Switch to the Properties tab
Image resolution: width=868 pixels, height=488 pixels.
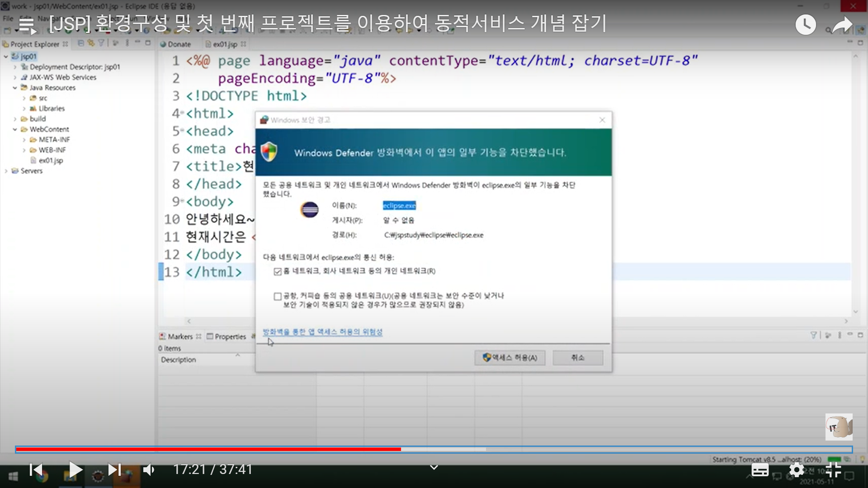click(x=226, y=337)
